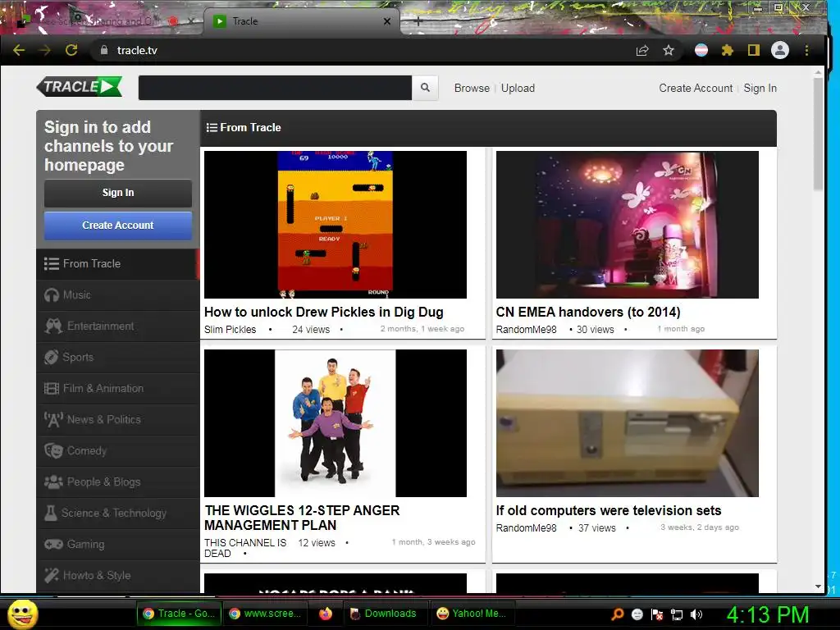Open the Chrome three-dot menu
Screen dimensions: 840x630
point(806,50)
